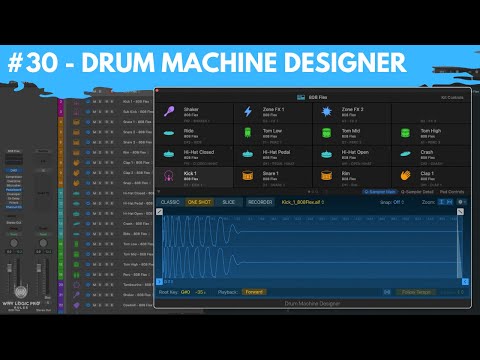Select the Snare 1 pad
Screen dimensions: 480x360
(273, 177)
